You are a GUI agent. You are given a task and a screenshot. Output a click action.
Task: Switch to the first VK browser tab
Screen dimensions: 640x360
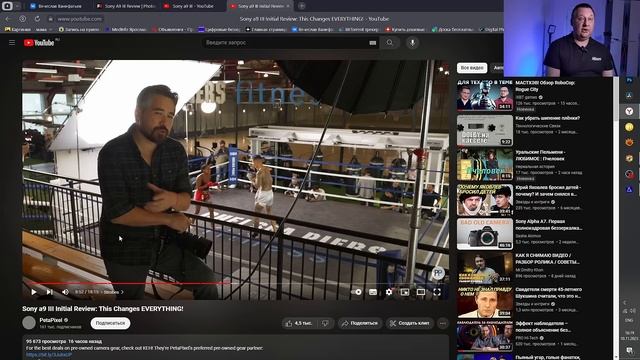(57, 6)
